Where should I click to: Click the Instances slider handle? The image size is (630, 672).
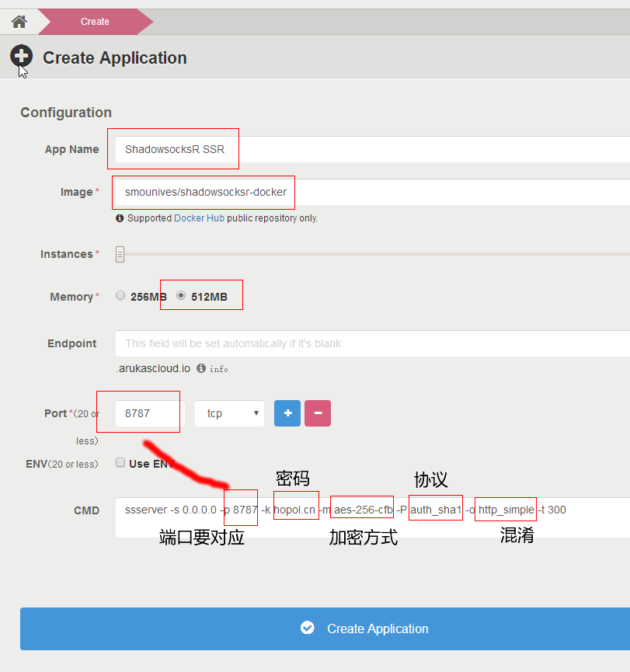pos(120,254)
